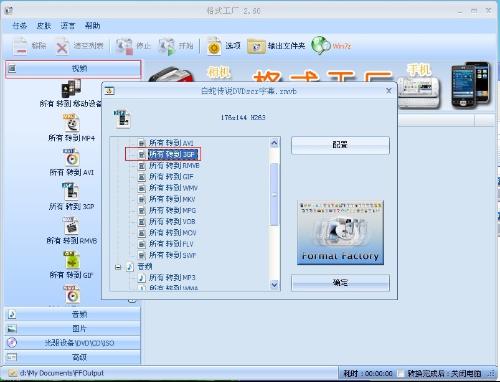Click the 3GP file icon in dialog header

[122, 119]
